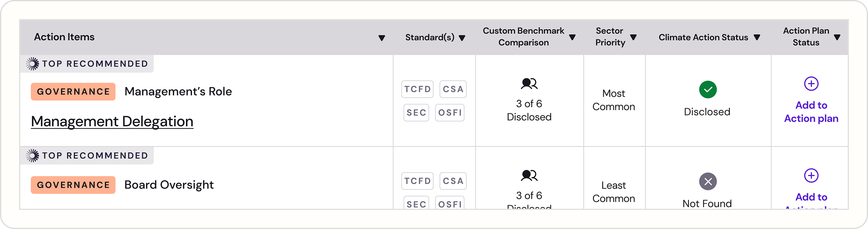The image size is (868, 229).
Task: Open Custom Benchmark Comparison sort dropdown
Action: (572, 37)
